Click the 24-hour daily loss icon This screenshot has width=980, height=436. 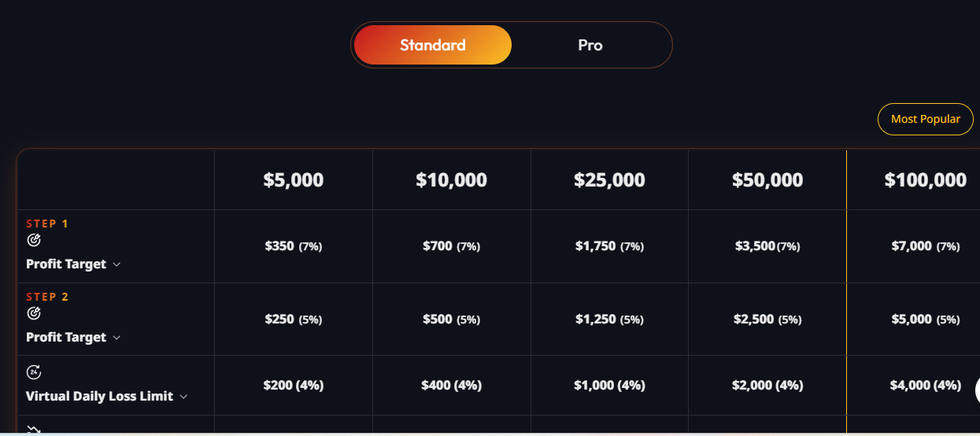coord(33,372)
